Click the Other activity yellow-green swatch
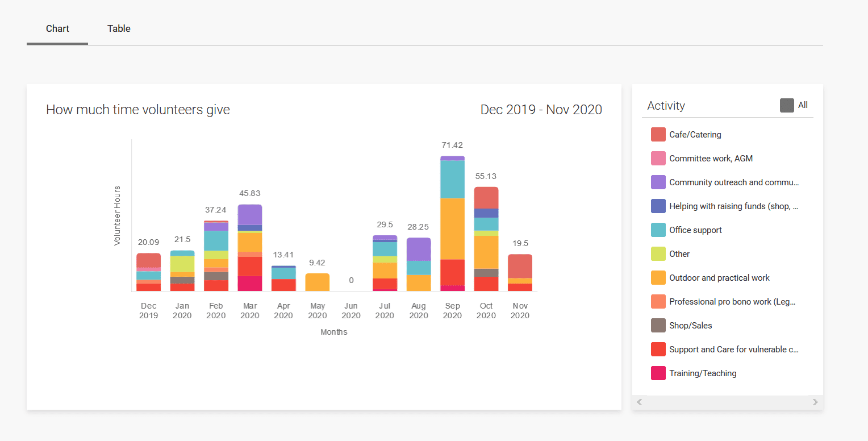This screenshot has height=441, width=868. pyautogui.click(x=658, y=254)
